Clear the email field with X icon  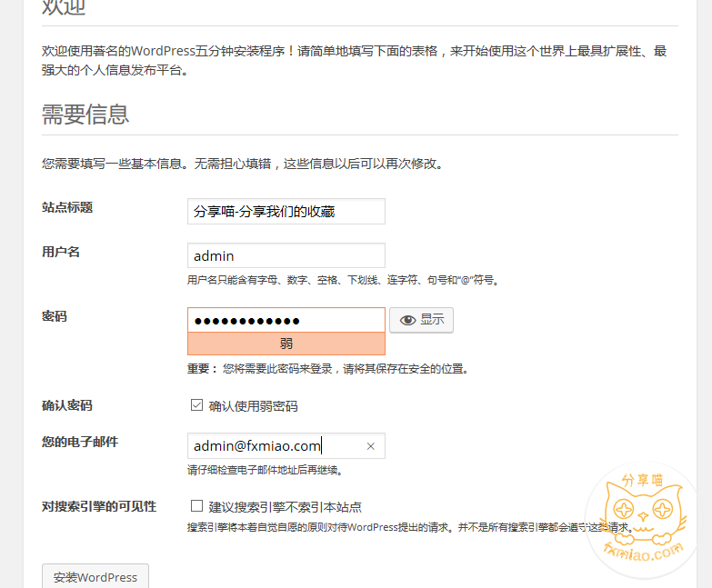point(370,446)
